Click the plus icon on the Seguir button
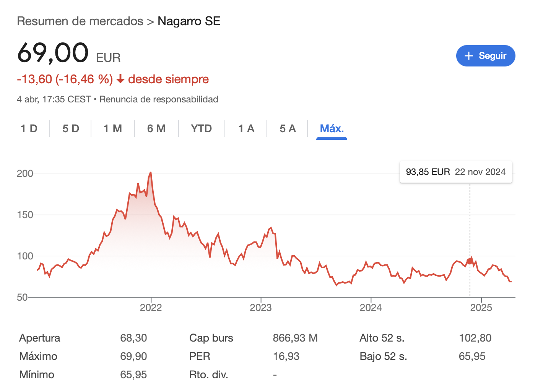 point(469,56)
